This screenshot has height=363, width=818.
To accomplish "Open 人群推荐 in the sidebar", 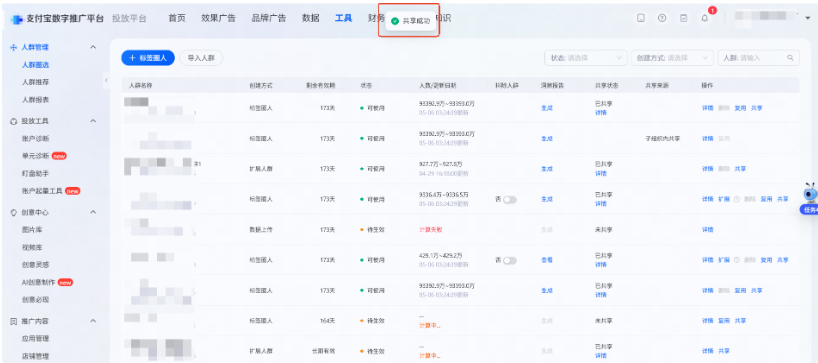I will pos(35,82).
